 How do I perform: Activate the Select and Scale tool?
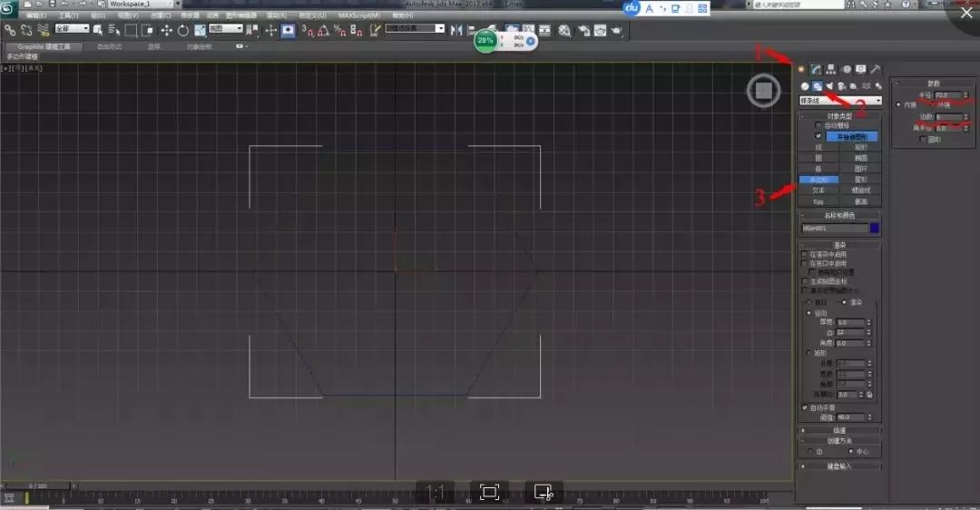click(x=200, y=29)
